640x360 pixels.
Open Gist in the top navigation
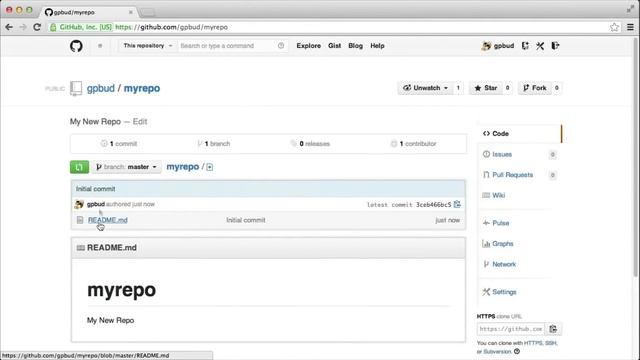(x=334, y=46)
